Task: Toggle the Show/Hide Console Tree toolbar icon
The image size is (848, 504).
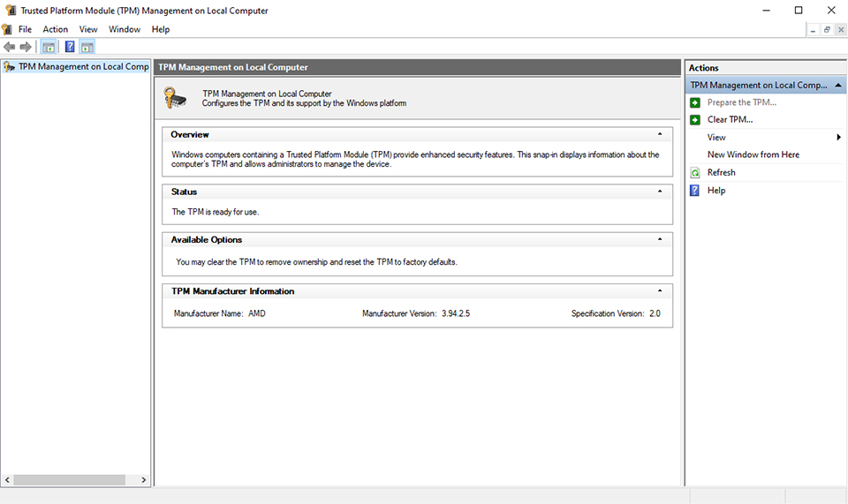Action: coord(49,47)
